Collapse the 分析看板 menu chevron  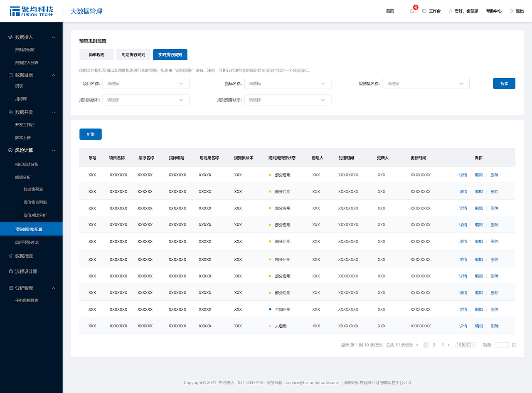pos(54,288)
